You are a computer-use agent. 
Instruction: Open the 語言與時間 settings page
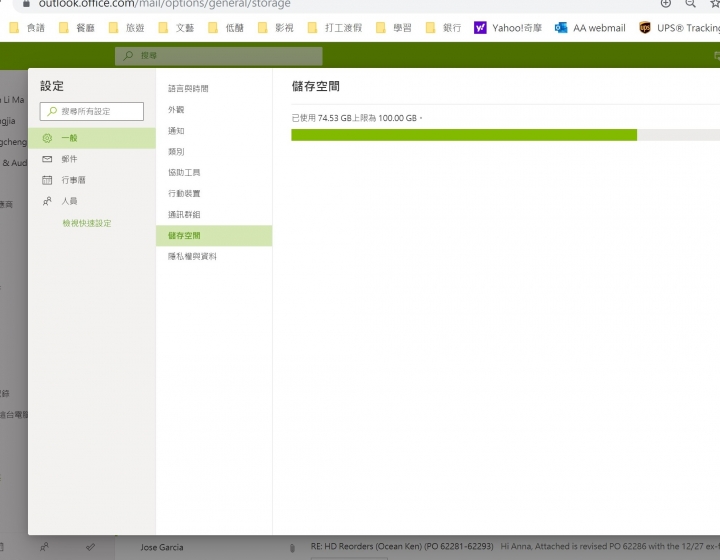click(214, 89)
